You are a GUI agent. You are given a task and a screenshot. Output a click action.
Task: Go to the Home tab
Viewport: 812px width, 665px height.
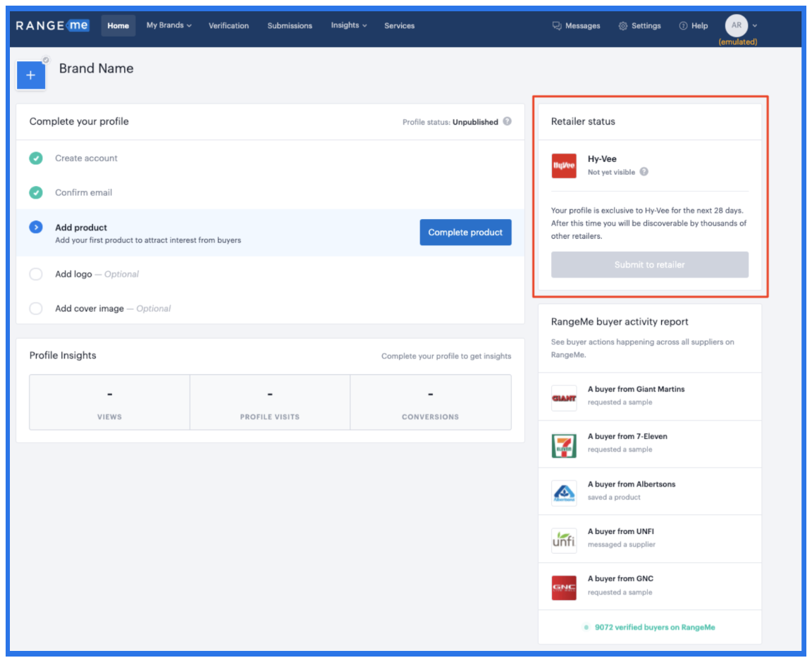coord(118,25)
